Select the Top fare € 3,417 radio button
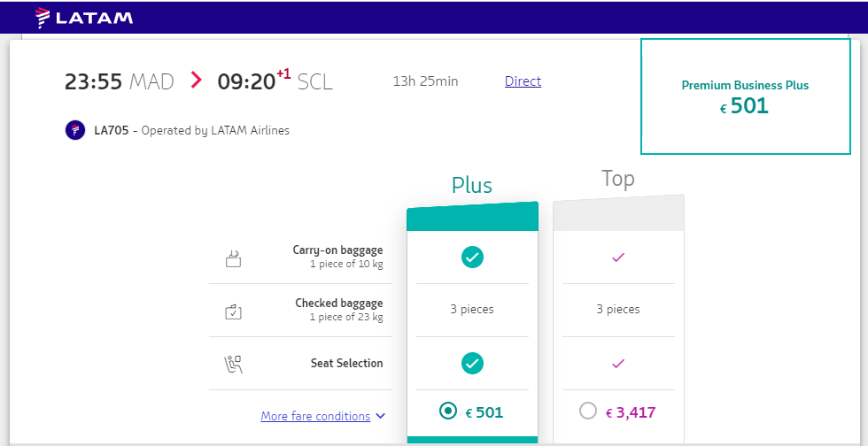 [x=588, y=411]
